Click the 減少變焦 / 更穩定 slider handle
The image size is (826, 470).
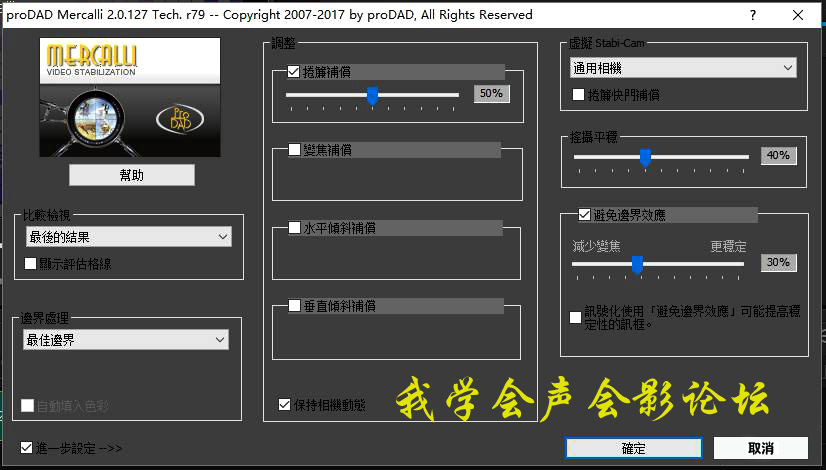(x=637, y=266)
